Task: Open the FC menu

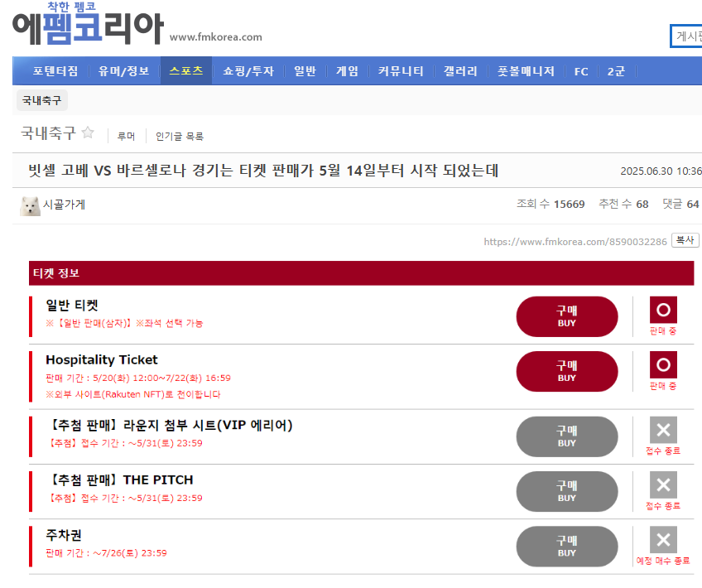Action: click(x=581, y=71)
